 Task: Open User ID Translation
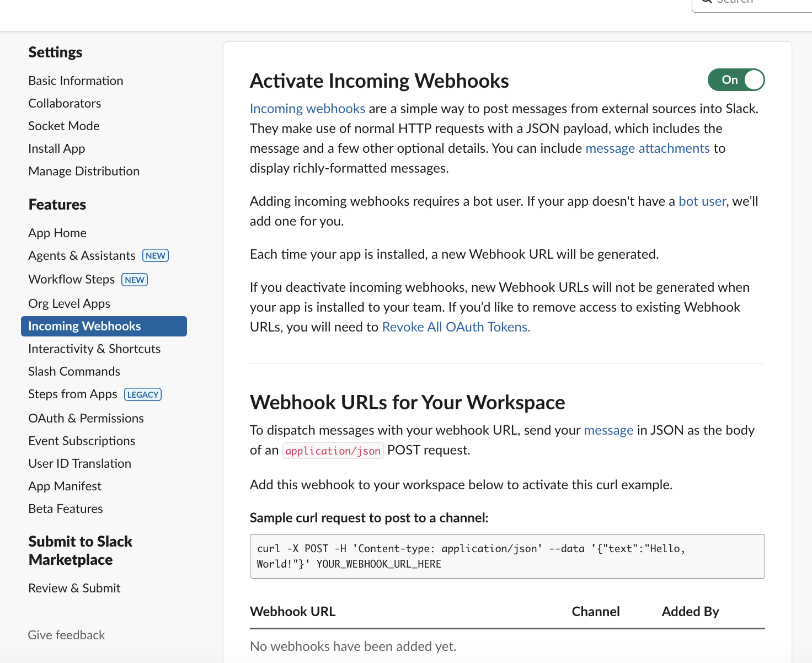pos(80,463)
